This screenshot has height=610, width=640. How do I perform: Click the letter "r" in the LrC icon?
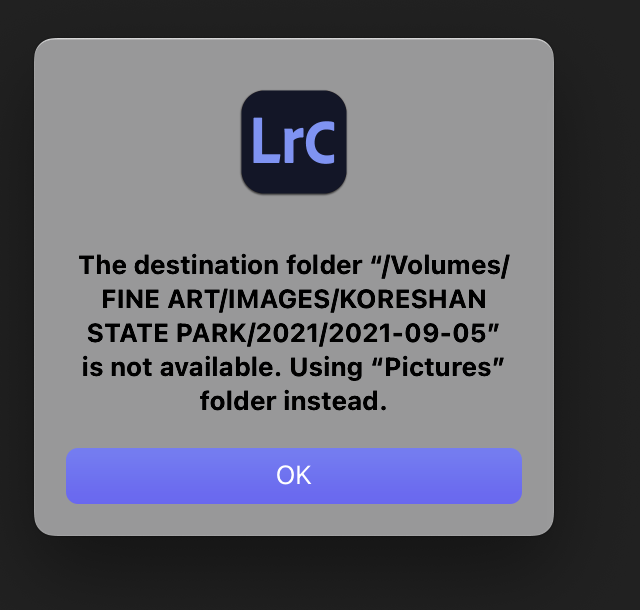pos(293,147)
